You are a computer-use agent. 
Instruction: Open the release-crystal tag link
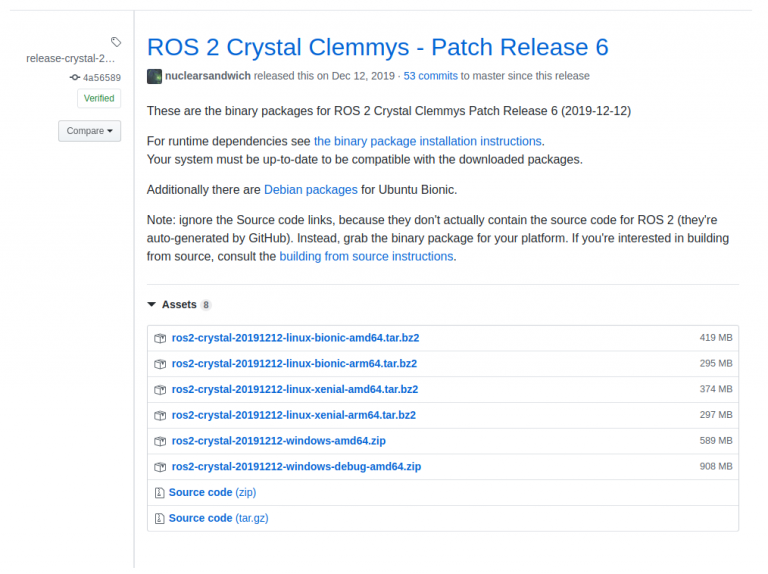click(71, 58)
